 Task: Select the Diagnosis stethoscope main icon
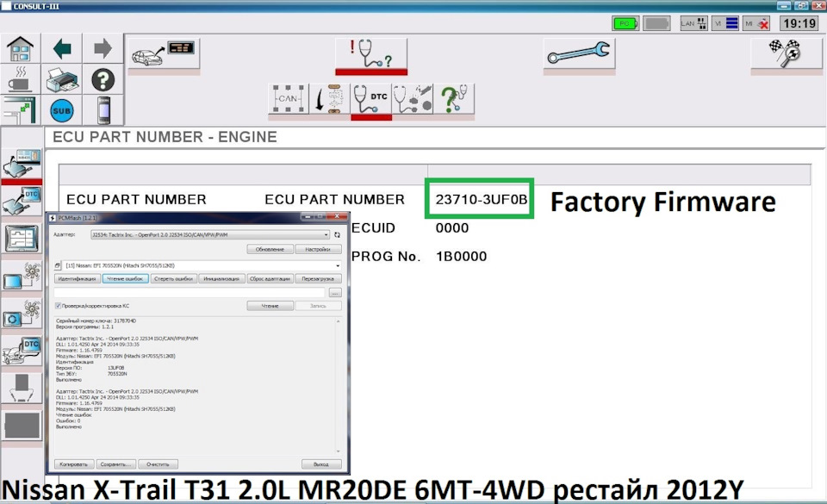pos(370,53)
